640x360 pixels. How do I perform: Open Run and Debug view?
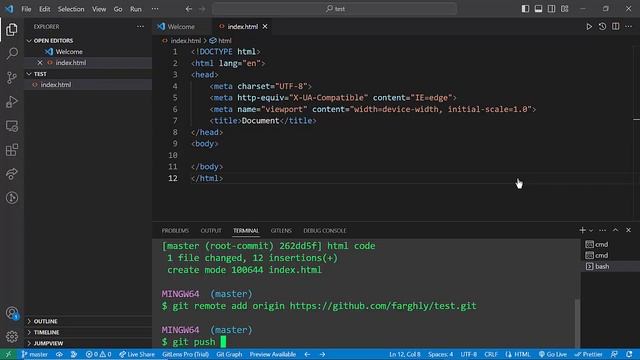tap(12, 102)
